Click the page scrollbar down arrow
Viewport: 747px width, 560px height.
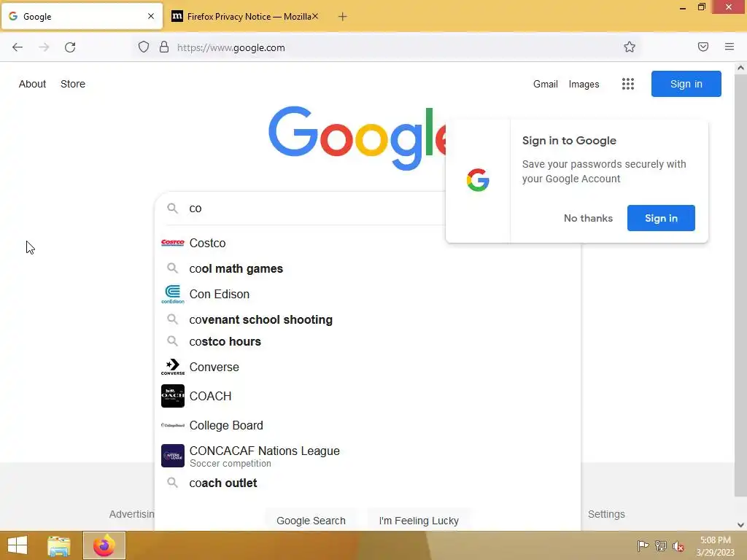pyautogui.click(x=740, y=525)
